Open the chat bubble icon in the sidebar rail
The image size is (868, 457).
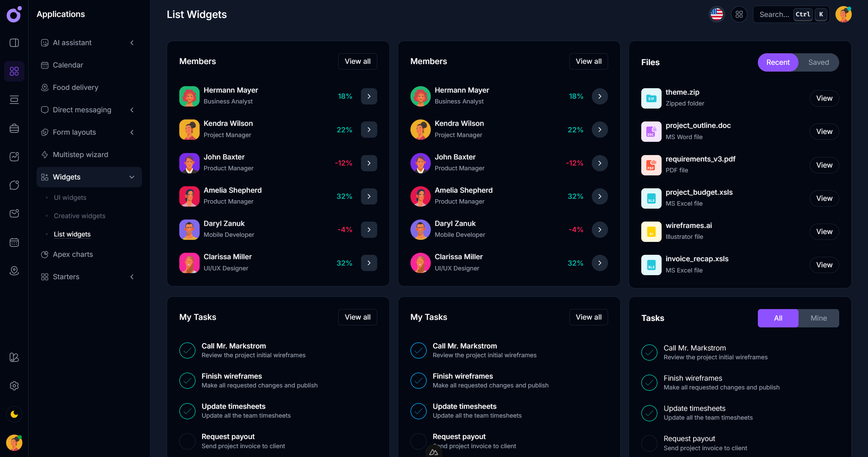pos(14,185)
